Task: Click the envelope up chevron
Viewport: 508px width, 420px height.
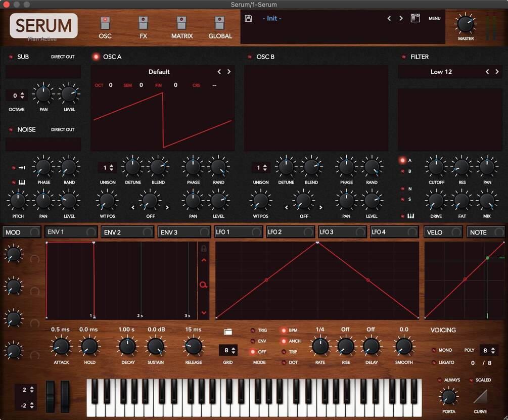Action: [204, 260]
